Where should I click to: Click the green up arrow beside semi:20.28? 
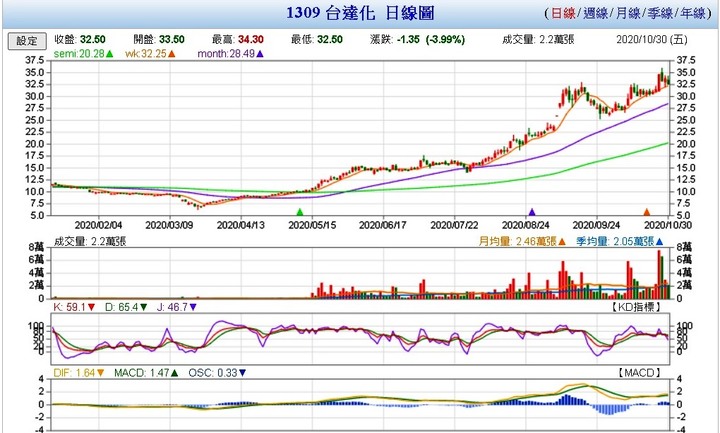click(109, 54)
